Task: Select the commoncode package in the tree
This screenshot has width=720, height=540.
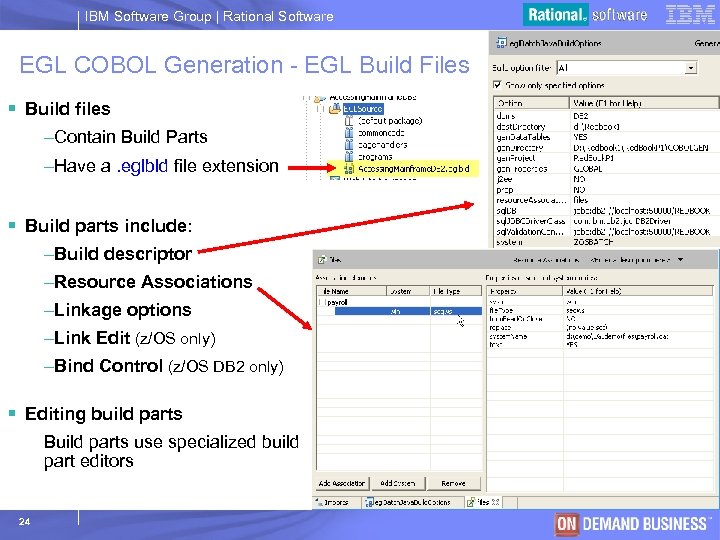Action: point(381,133)
